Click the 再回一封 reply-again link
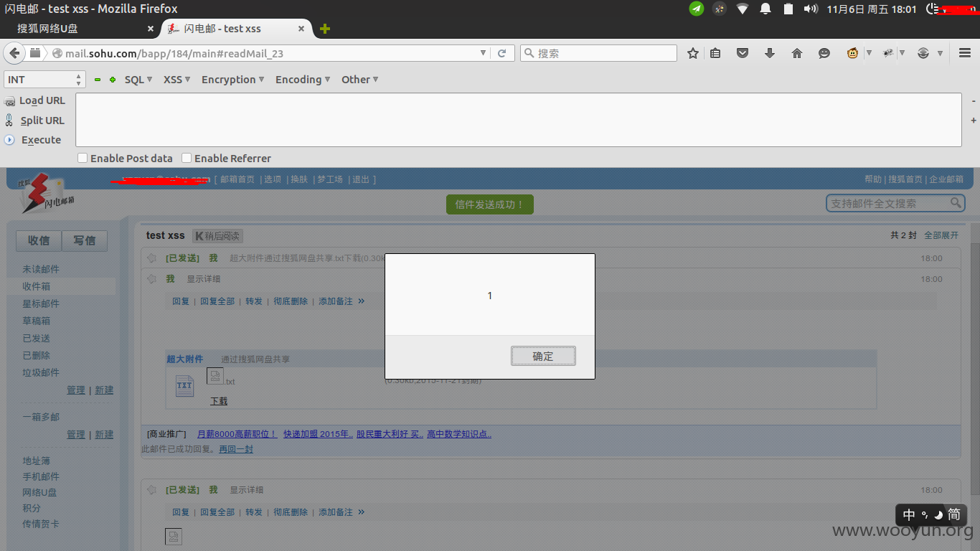The image size is (980, 551). coord(236,449)
